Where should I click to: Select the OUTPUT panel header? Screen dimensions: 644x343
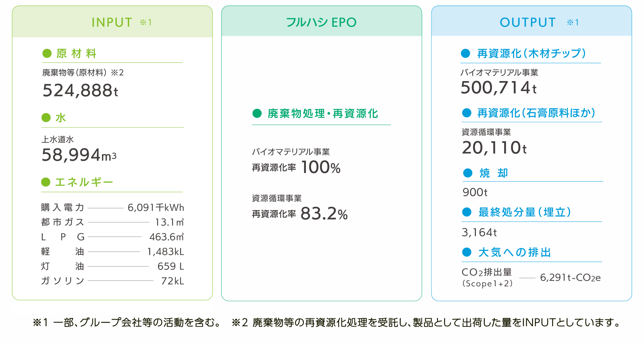pyautogui.click(x=531, y=22)
